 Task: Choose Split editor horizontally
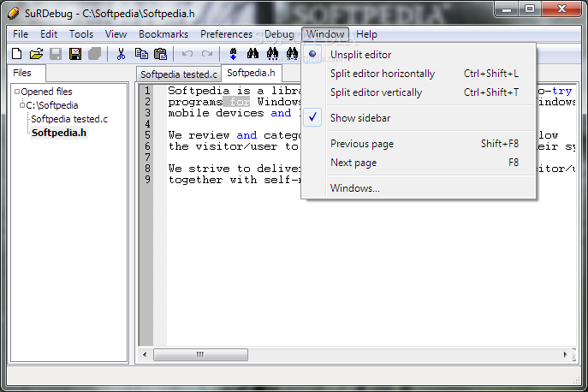point(419,74)
